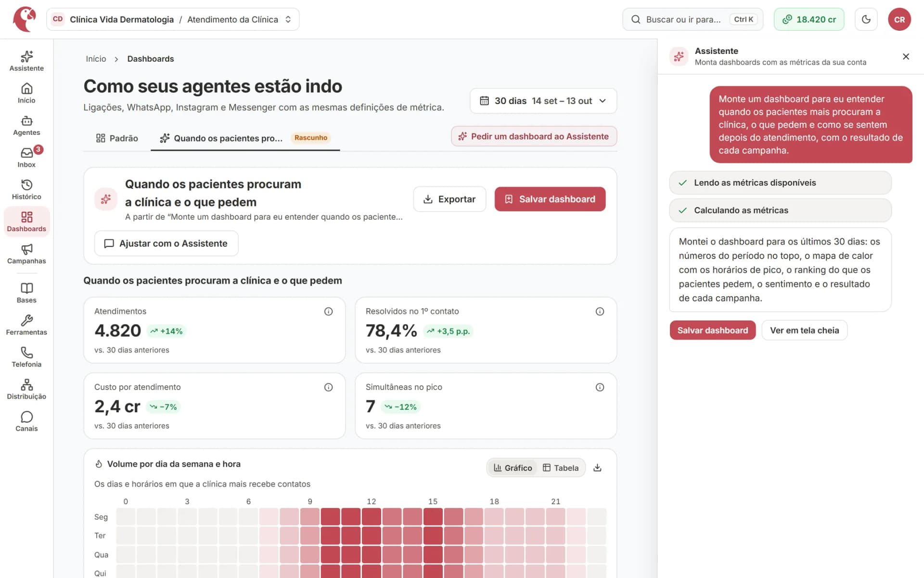Viewport: 924px width, 578px height.
Task: Open Campanhas in the sidebar
Action: [x=26, y=253]
